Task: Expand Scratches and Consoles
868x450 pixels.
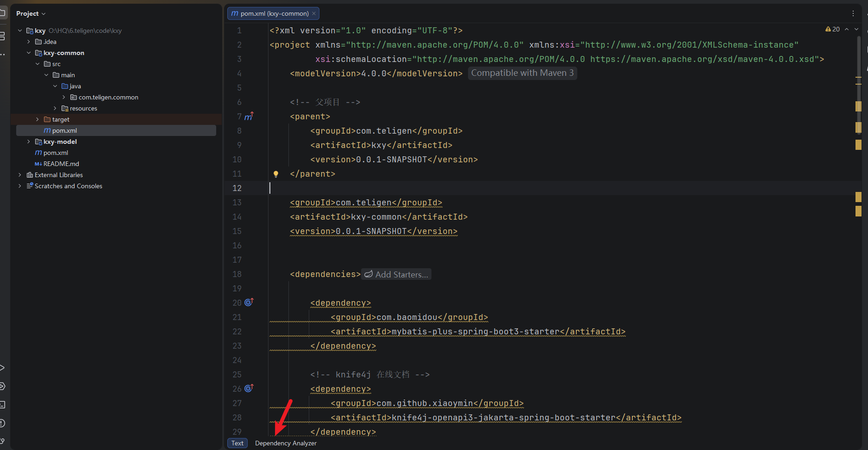Action: pos(20,186)
